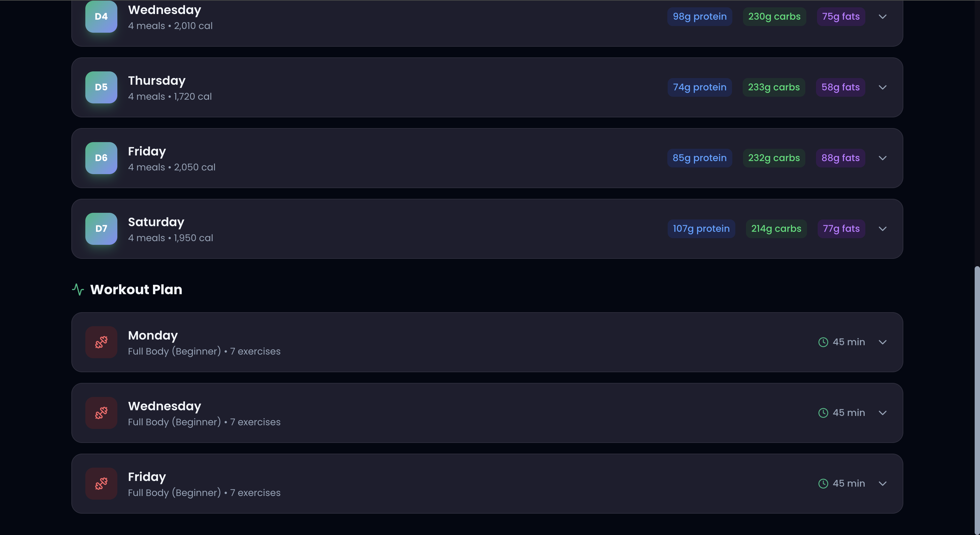Click the D5 Thursday day badge

(101, 87)
